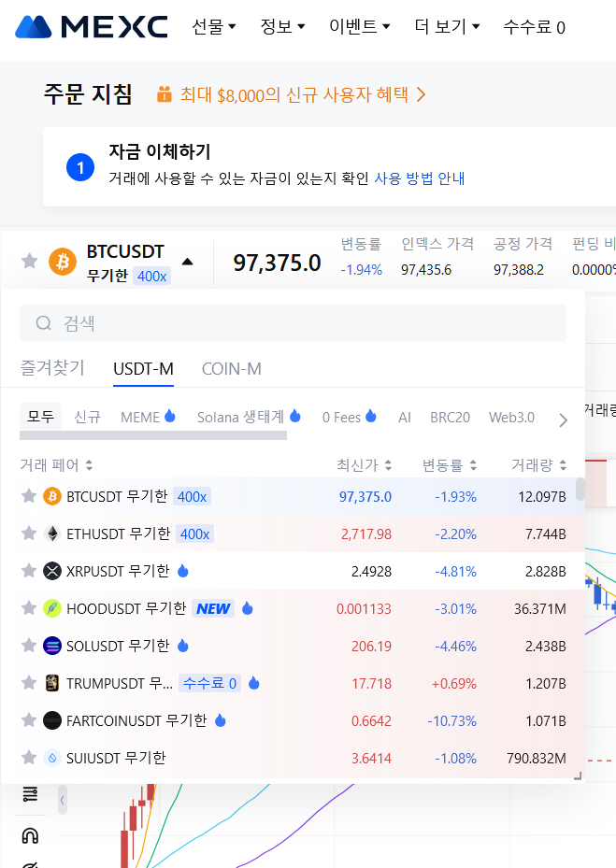Open the chart object tree icon
The image size is (616, 868).
pos(30,794)
